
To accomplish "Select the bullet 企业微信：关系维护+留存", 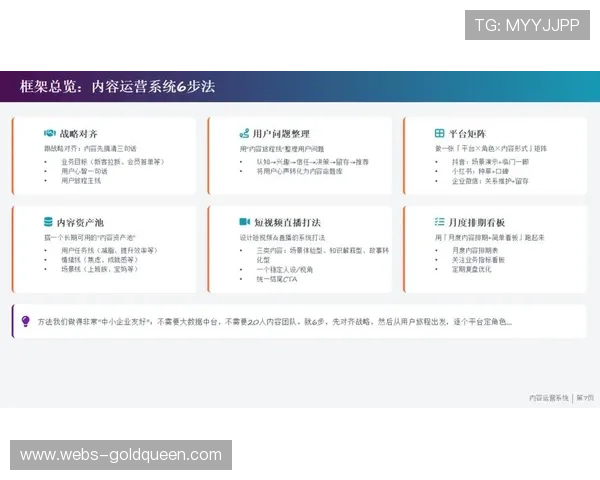I will pos(490,181).
